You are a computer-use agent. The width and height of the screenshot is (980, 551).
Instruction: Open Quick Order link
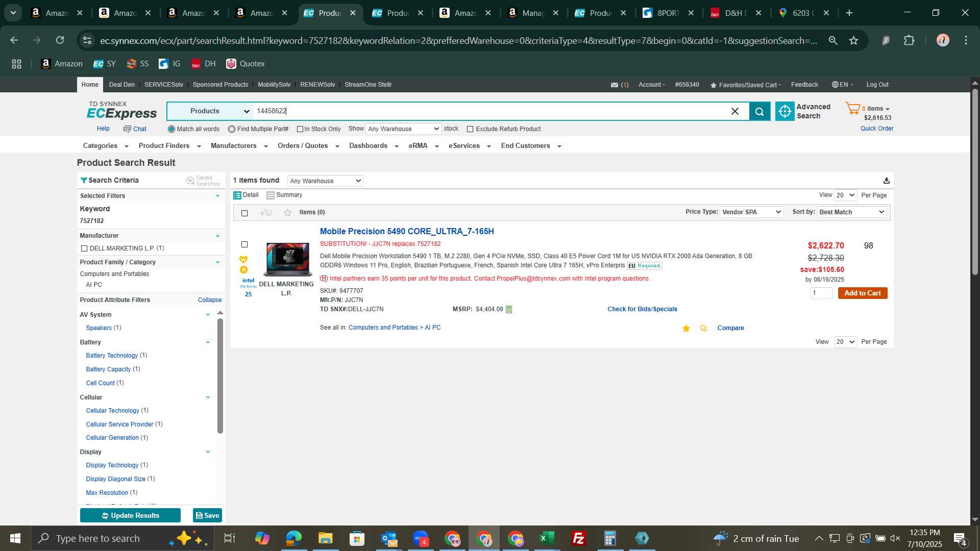tap(877, 129)
